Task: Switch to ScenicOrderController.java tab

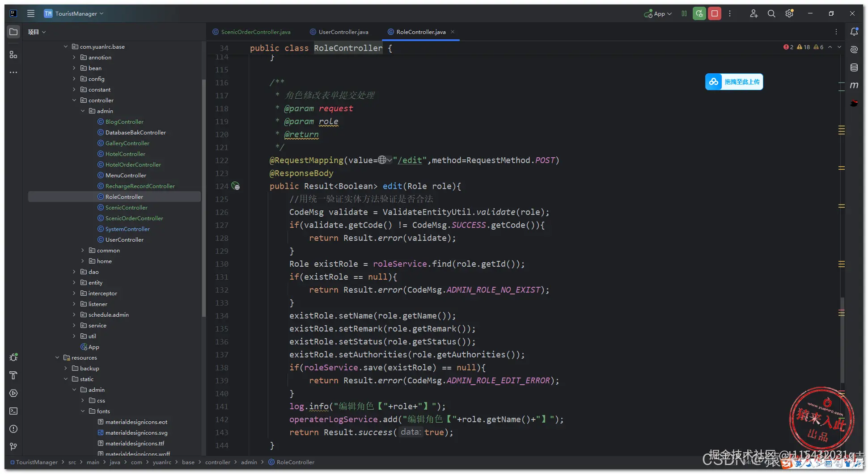Action: pos(251,32)
